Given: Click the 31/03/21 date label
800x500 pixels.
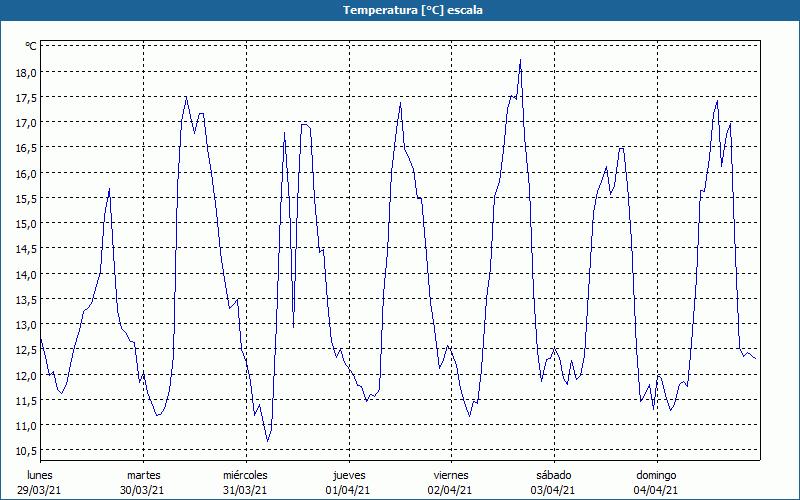Looking at the screenshot, I should coord(245,490).
